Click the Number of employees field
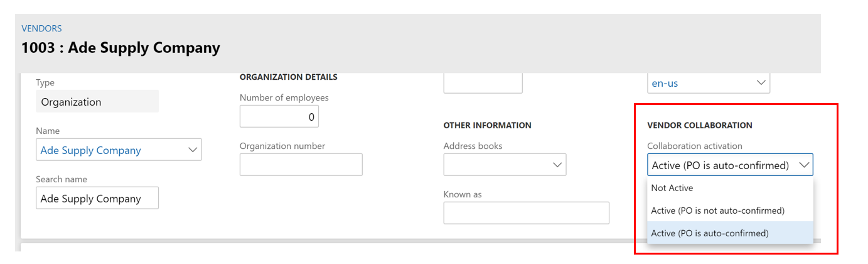This screenshot has width=868, height=264. coord(279,117)
